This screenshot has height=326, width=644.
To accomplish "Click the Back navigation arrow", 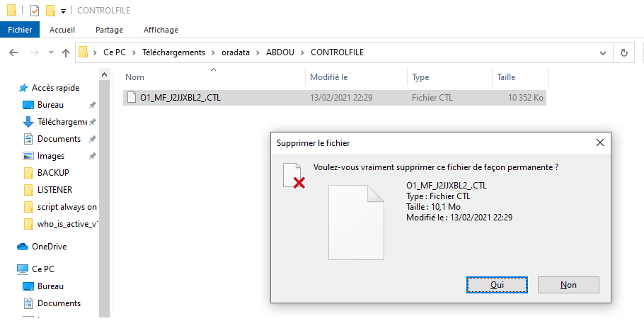I will 13,52.
